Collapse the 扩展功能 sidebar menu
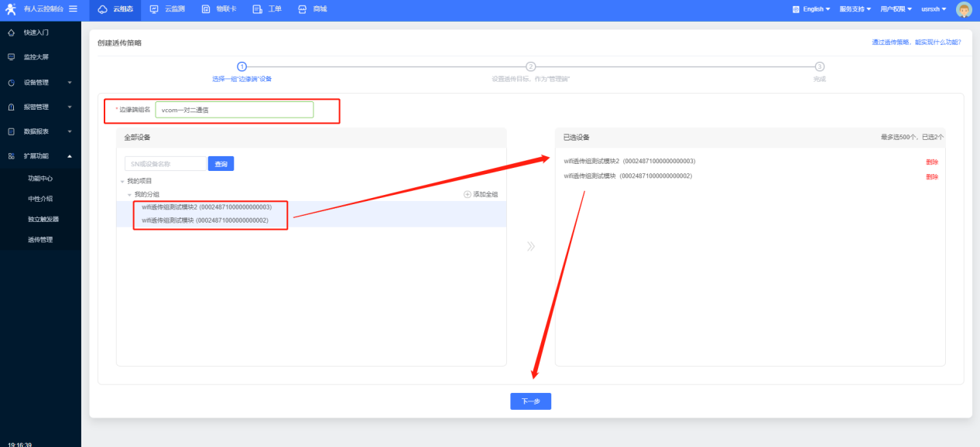This screenshot has height=447, width=980. 39,156
